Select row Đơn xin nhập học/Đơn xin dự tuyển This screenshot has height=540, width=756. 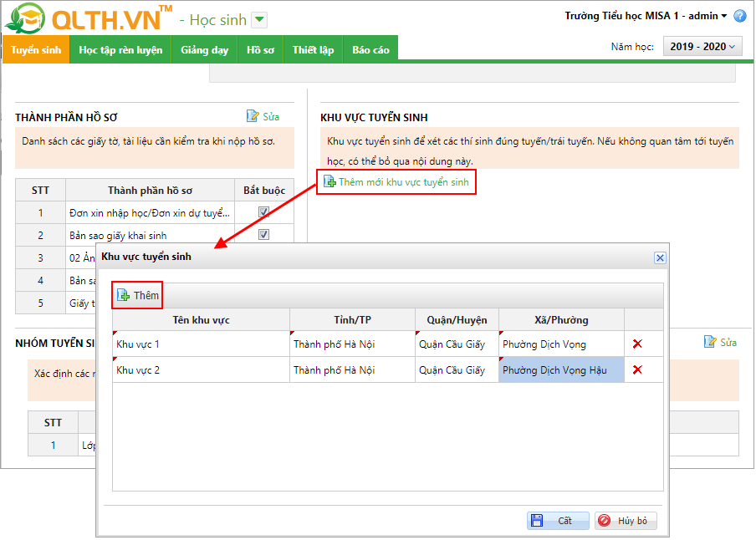155,212
